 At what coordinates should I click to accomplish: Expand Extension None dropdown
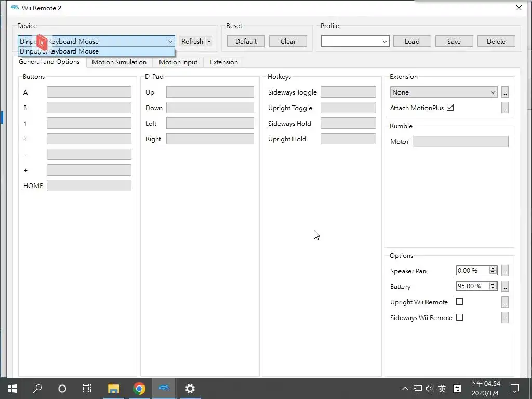pos(493,92)
